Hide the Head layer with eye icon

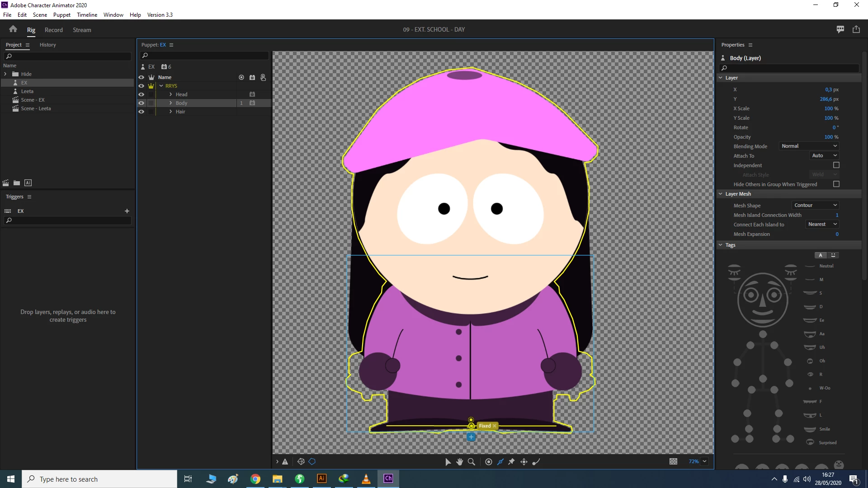(142, 94)
